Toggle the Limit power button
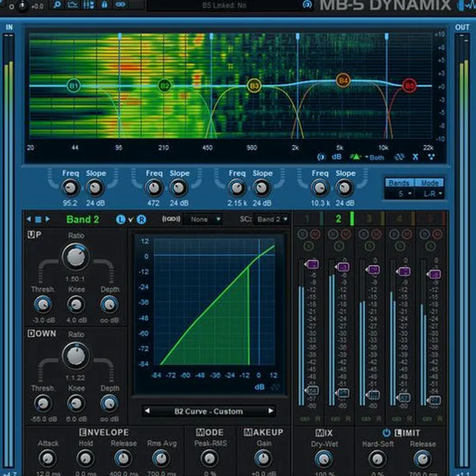This screenshot has width=476, height=476. [x=387, y=432]
